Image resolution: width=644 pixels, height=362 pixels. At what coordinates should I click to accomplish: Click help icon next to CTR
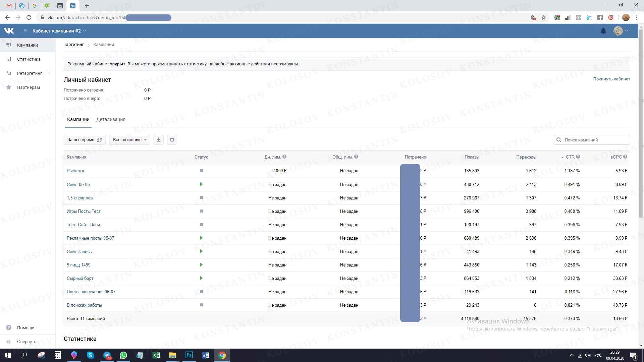(578, 157)
